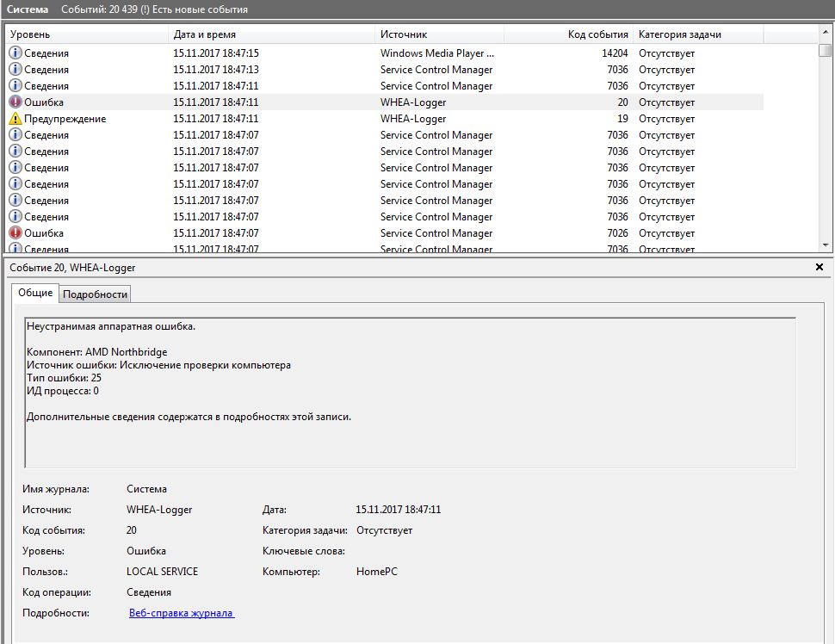The image size is (835, 644).
Task: Click the yellow warning icon of WHEA-Logger event 19
Action: (x=15, y=118)
